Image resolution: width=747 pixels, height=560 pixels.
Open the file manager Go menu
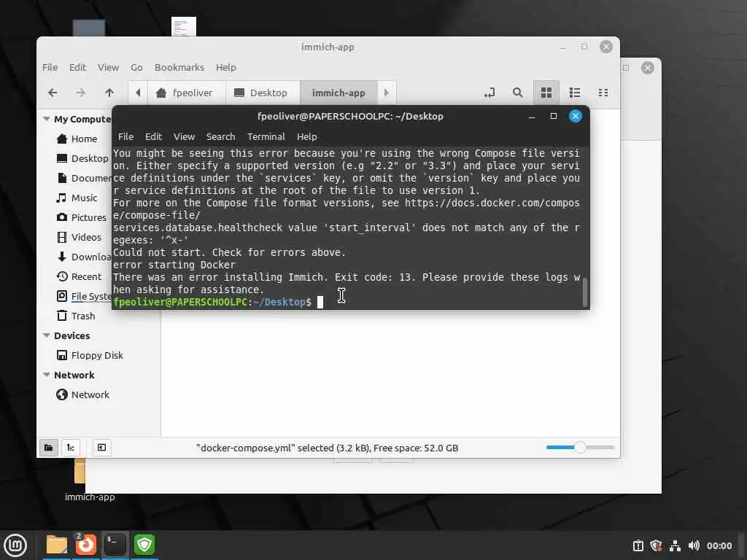pos(136,68)
